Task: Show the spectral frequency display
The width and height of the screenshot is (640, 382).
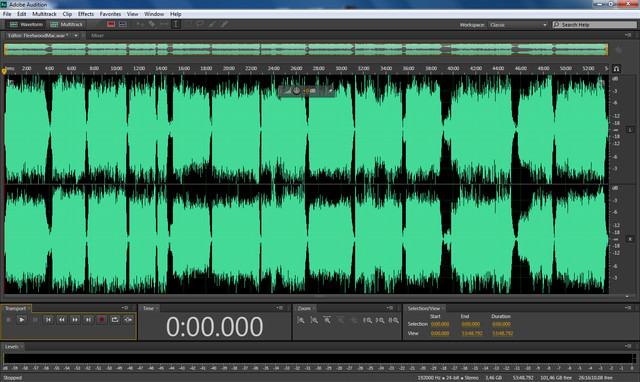Action: tap(111, 24)
